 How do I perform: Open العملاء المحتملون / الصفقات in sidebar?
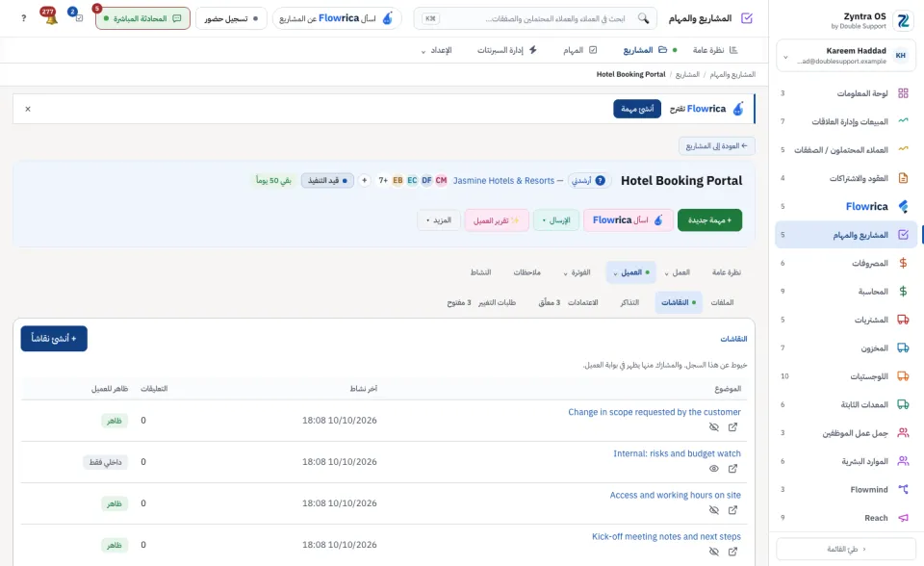pos(846,150)
